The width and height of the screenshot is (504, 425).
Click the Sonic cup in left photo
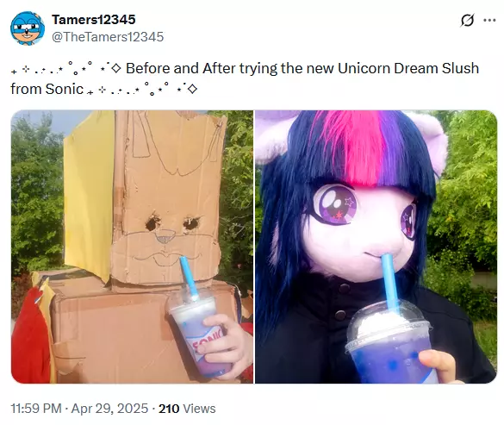(x=199, y=336)
